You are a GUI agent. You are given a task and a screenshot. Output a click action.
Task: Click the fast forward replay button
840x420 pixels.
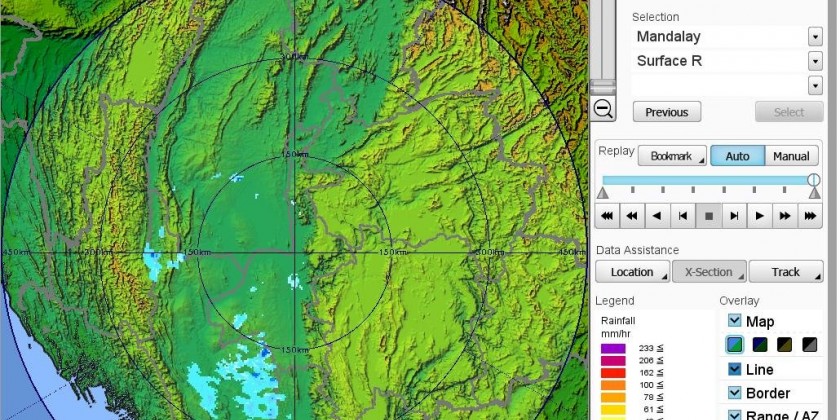click(x=786, y=215)
